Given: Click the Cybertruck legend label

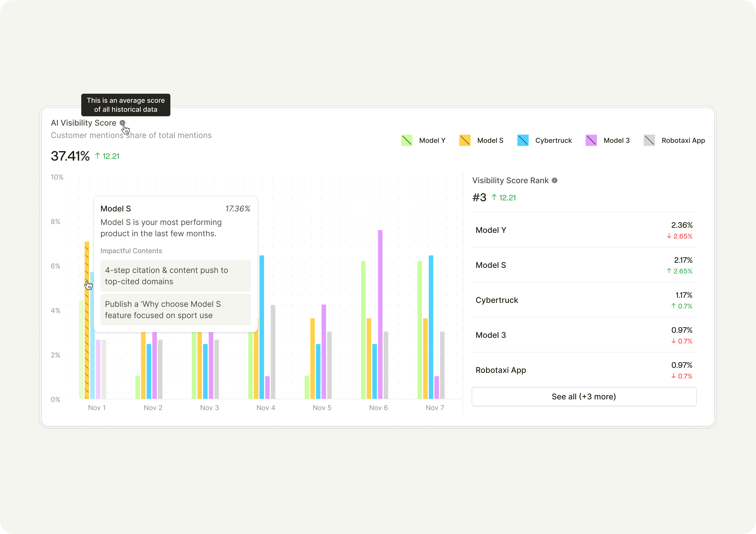Looking at the screenshot, I should (x=553, y=141).
